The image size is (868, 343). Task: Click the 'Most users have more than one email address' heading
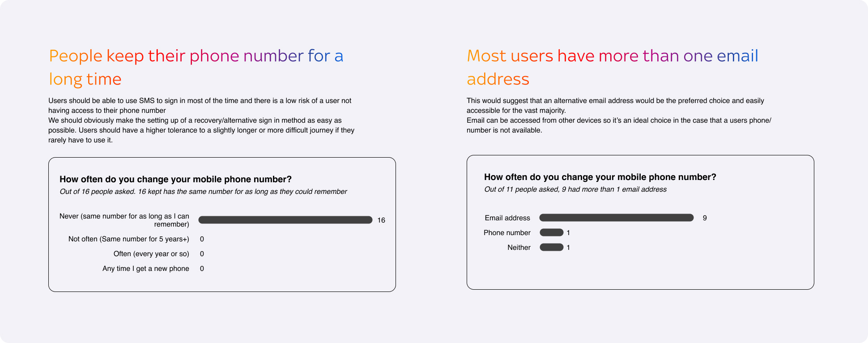pos(613,68)
